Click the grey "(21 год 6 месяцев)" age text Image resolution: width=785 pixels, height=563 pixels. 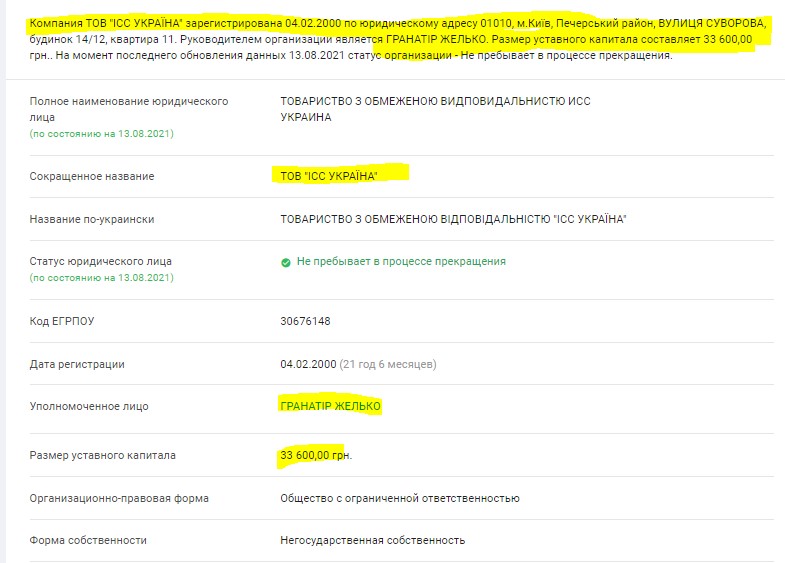tap(388, 364)
